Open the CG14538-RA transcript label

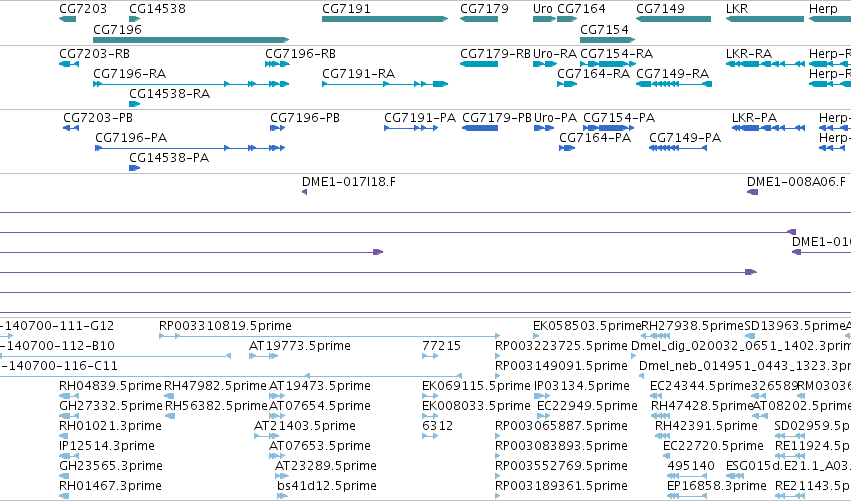point(169,94)
